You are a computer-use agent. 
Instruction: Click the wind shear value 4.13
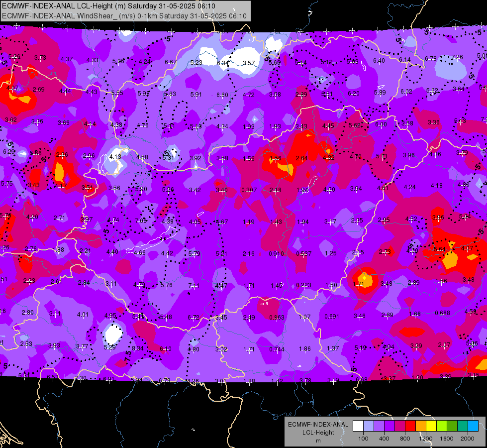coord(115,157)
